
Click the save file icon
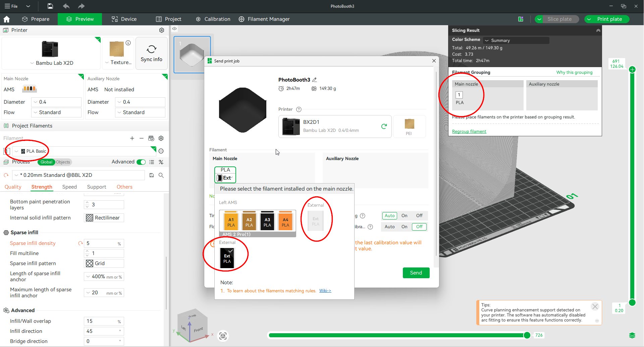pos(50,6)
